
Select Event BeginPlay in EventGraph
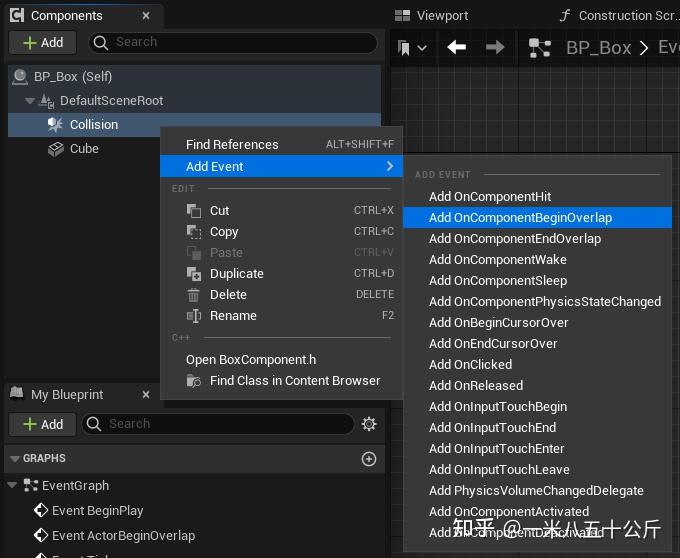point(97,511)
